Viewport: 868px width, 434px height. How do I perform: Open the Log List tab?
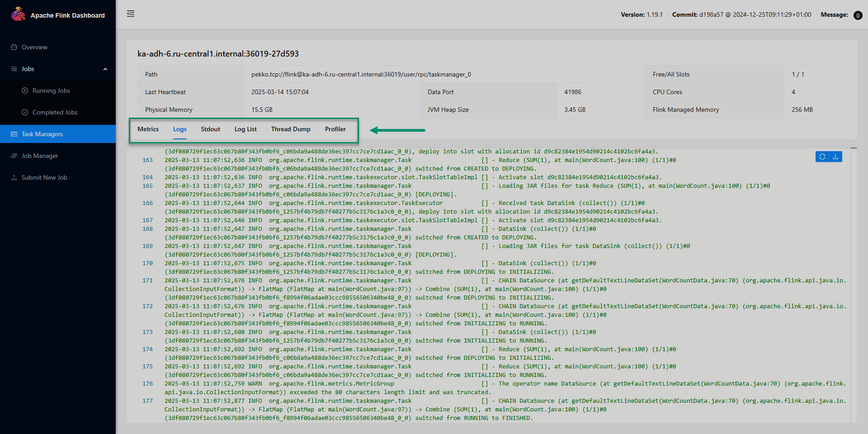tap(245, 129)
